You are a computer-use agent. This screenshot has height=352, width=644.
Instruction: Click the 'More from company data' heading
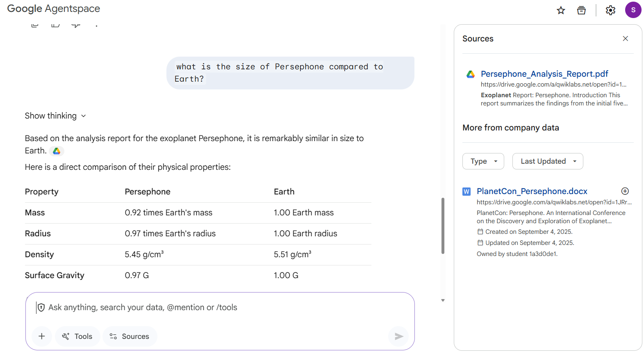pos(511,128)
